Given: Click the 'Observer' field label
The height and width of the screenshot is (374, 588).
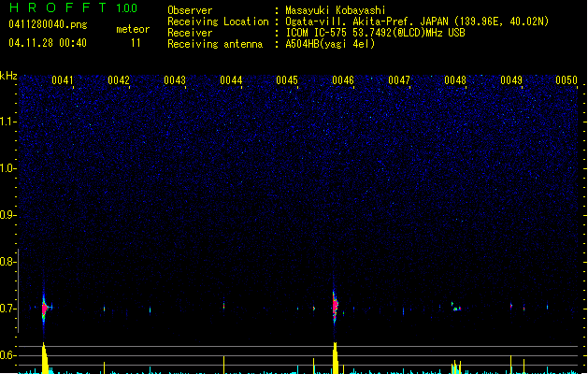Looking at the screenshot, I should point(190,10).
